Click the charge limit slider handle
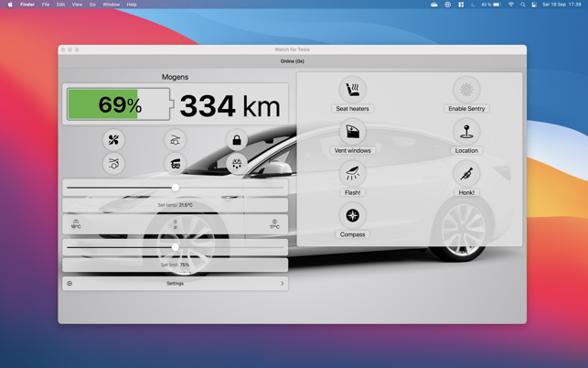This screenshot has width=588, height=368. coord(176,247)
